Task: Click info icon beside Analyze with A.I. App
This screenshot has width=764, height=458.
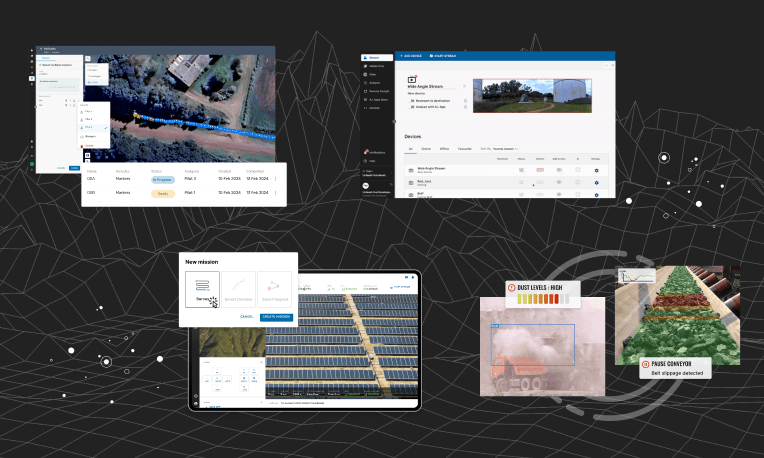Action: (x=465, y=107)
